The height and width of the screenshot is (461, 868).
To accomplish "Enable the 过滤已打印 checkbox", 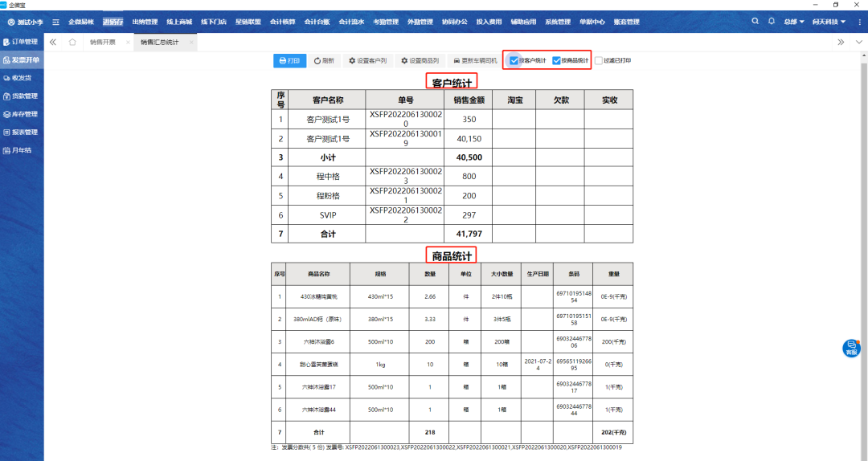I will [599, 60].
